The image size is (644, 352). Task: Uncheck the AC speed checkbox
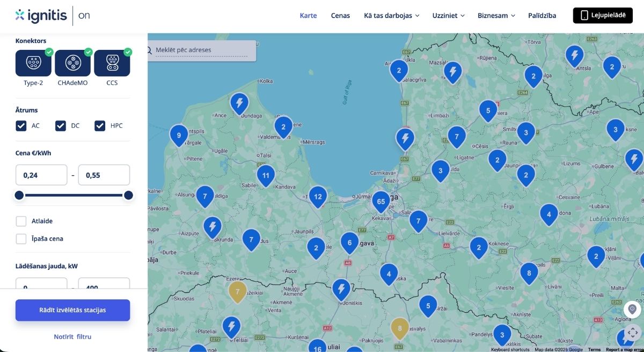coord(21,126)
